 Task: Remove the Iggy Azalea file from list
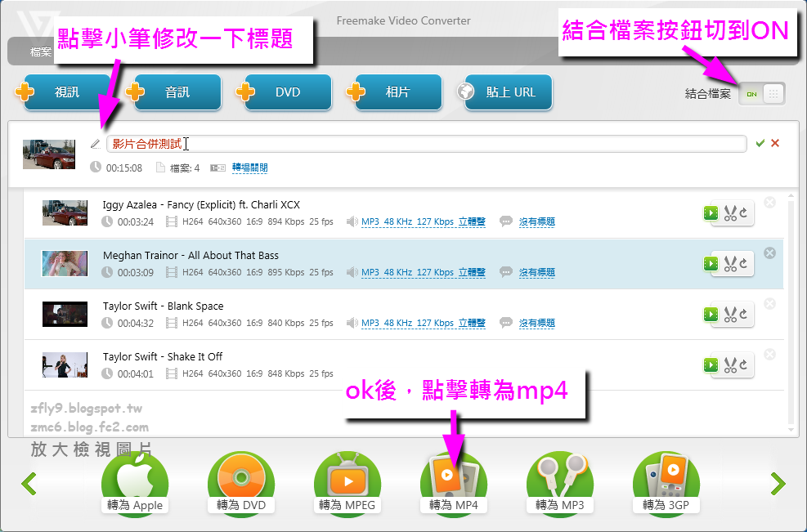pos(770,202)
